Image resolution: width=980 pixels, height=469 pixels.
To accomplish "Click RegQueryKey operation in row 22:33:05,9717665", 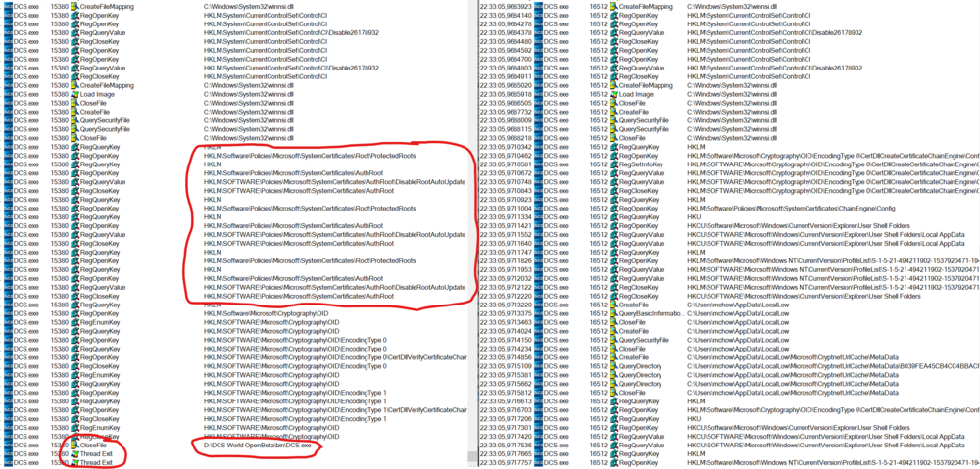I will 640,454.
